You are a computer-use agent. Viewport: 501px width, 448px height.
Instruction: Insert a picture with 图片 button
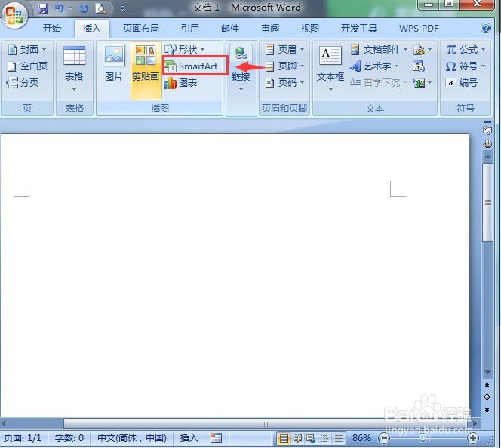pyautogui.click(x=114, y=63)
